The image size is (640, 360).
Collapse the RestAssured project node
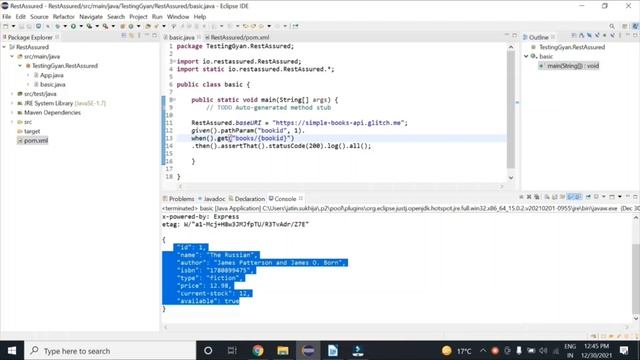click(4, 47)
